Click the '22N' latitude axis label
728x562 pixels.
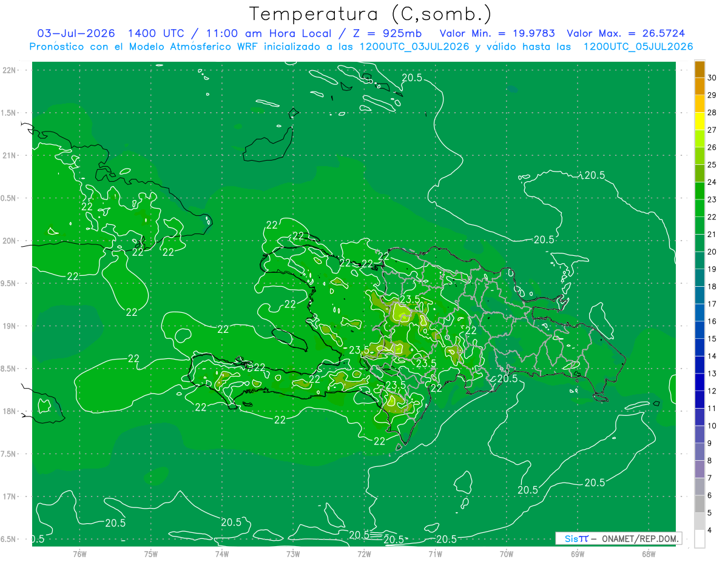click(9, 70)
